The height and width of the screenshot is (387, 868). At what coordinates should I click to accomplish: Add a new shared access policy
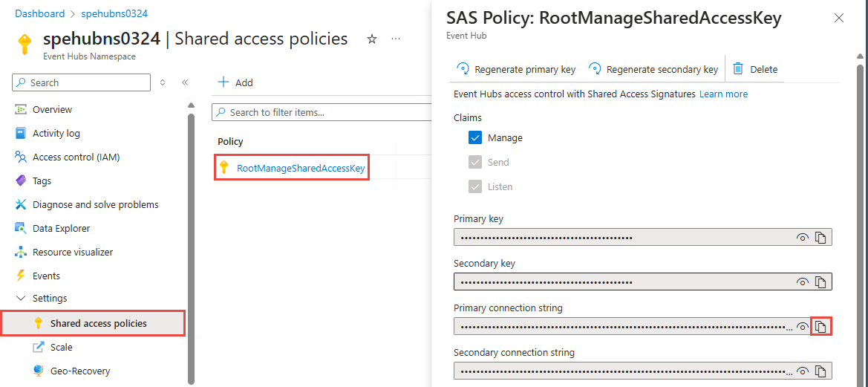tap(235, 82)
